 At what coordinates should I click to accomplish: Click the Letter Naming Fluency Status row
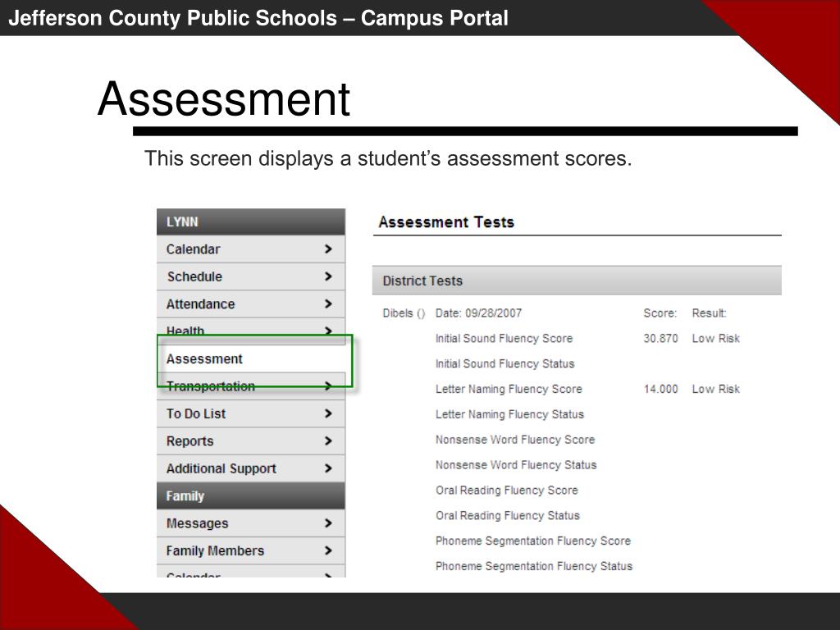pyautogui.click(x=509, y=414)
